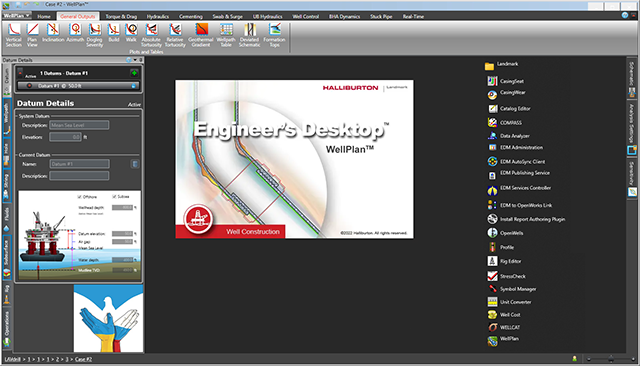Image resolution: width=640 pixels, height=366 pixels.
Task: Launch WELLCAT application
Action: coord(504,327)
